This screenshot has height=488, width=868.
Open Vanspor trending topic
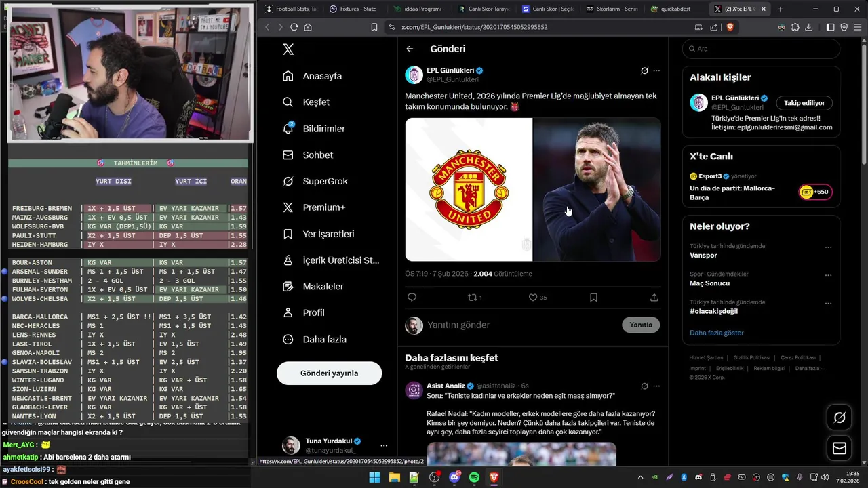tap(703, 256)
